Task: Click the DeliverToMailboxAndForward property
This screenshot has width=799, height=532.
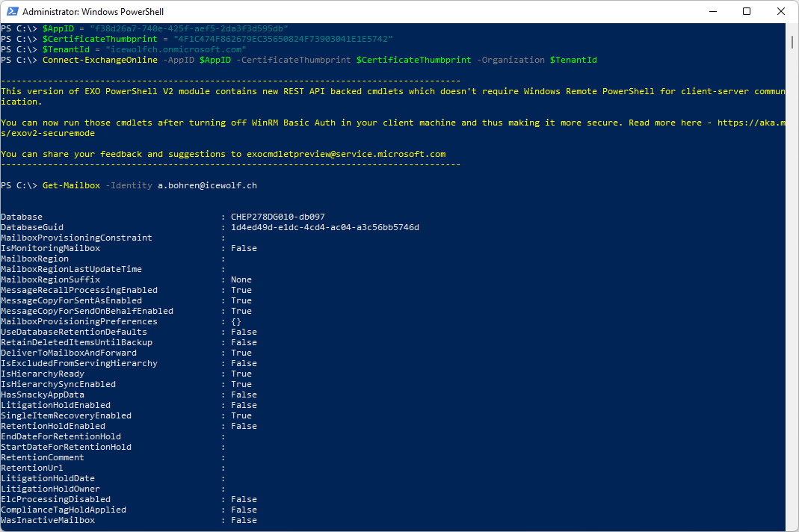Action: point(69,353)
